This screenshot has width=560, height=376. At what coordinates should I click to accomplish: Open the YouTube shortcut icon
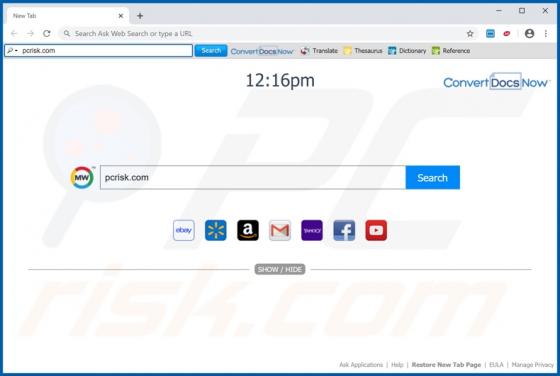click(x=376, y=230)
